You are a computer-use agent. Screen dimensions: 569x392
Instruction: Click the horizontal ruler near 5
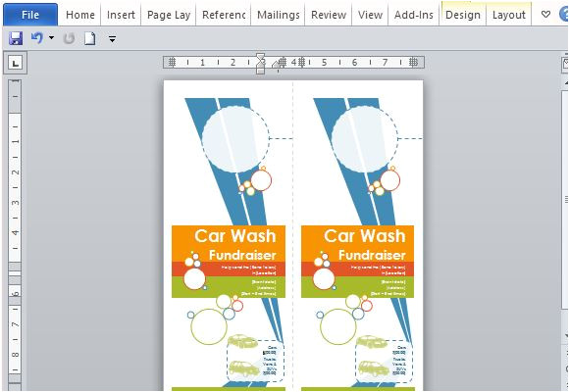(x=324, y=63)
